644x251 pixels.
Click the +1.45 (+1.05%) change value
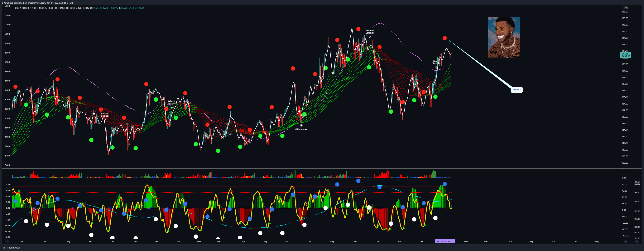136,8
